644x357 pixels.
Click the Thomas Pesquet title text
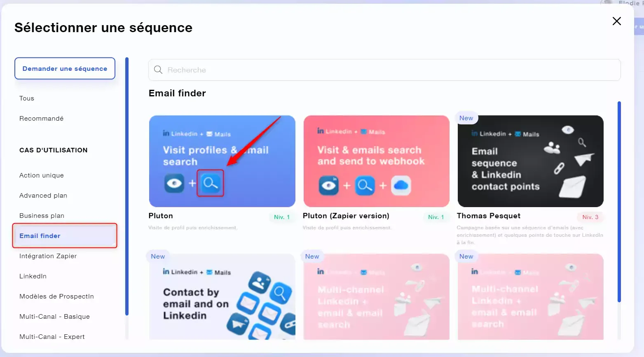[489, 216]
